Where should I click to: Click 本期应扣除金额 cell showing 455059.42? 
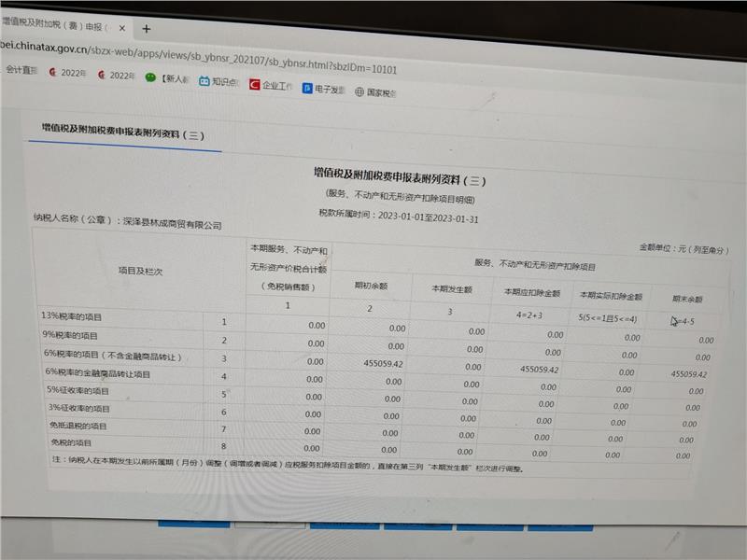539,370
